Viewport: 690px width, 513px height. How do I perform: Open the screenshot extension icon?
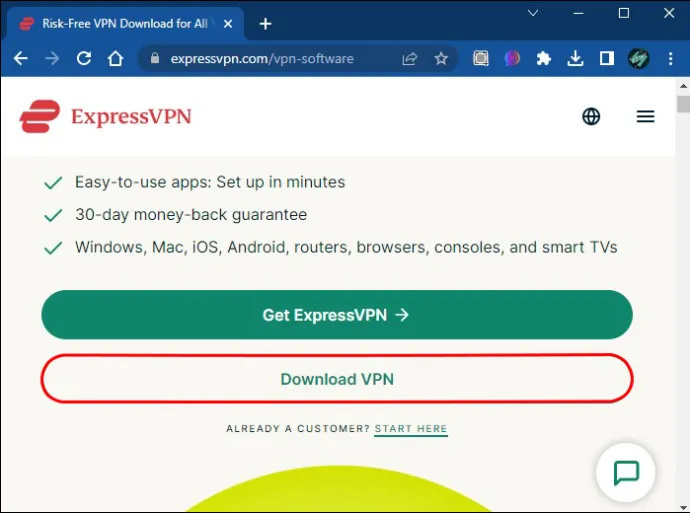(481, 59)
